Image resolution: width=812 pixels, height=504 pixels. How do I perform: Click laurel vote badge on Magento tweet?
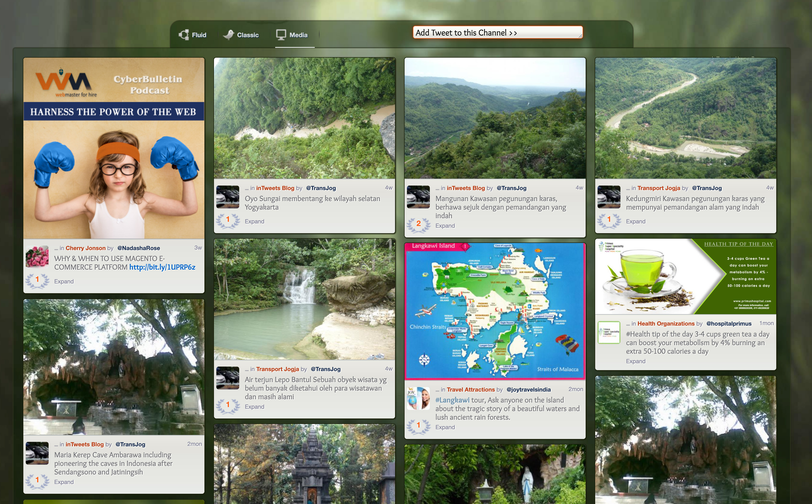37,280
